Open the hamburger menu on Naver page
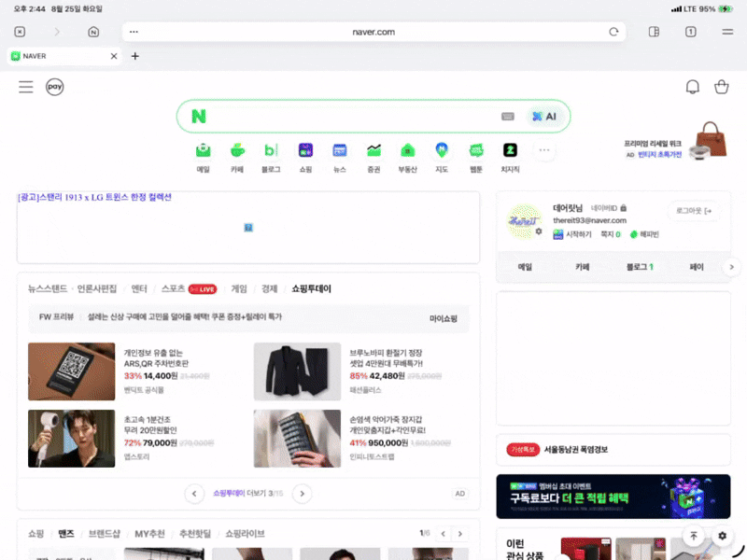 [26, 87]
